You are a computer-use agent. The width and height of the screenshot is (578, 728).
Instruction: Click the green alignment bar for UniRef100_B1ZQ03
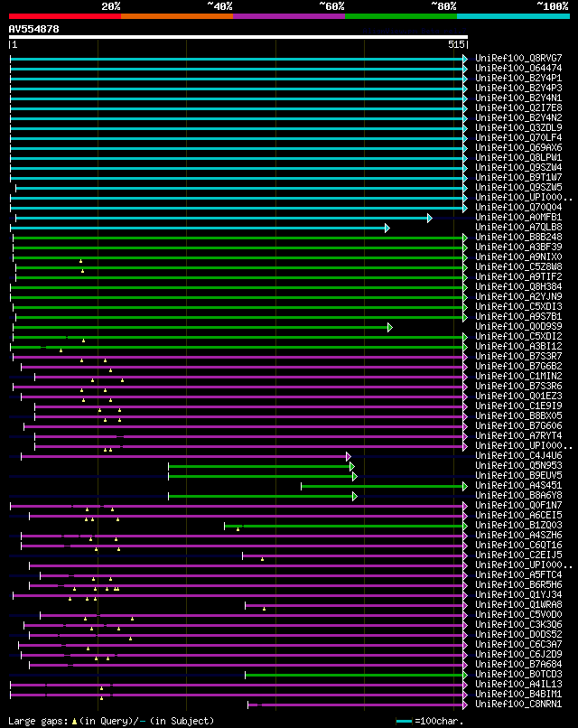[346, 526]
